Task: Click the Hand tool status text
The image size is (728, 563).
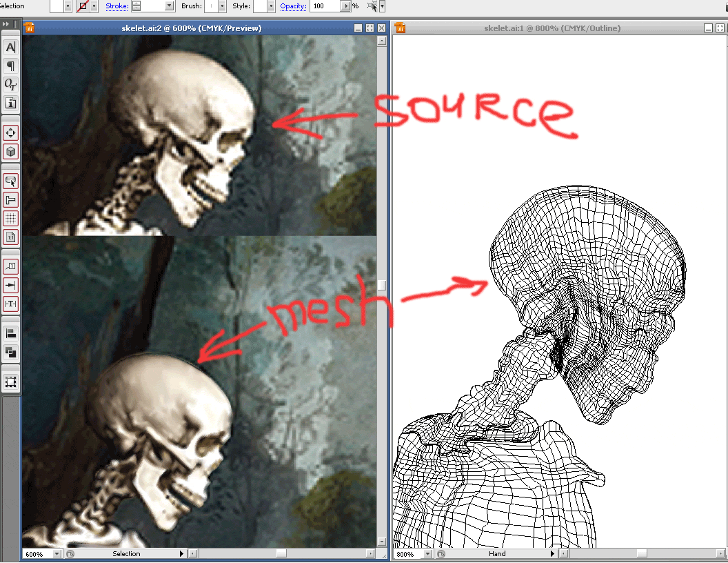Action: point(497,554)
